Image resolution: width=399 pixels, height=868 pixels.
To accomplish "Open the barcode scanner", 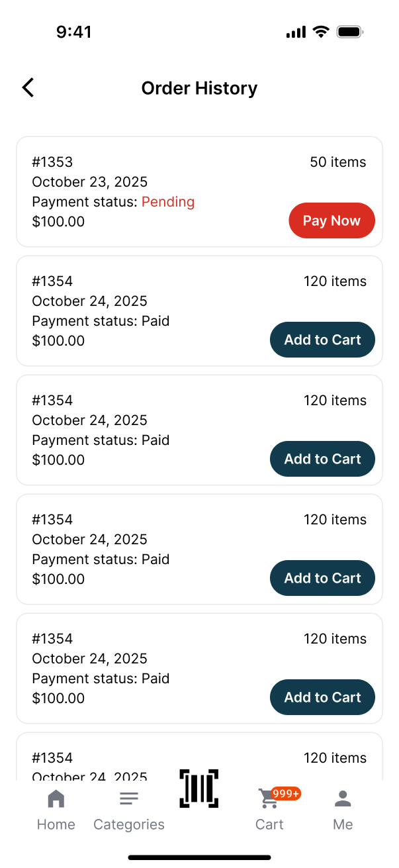I will (199, 788).
